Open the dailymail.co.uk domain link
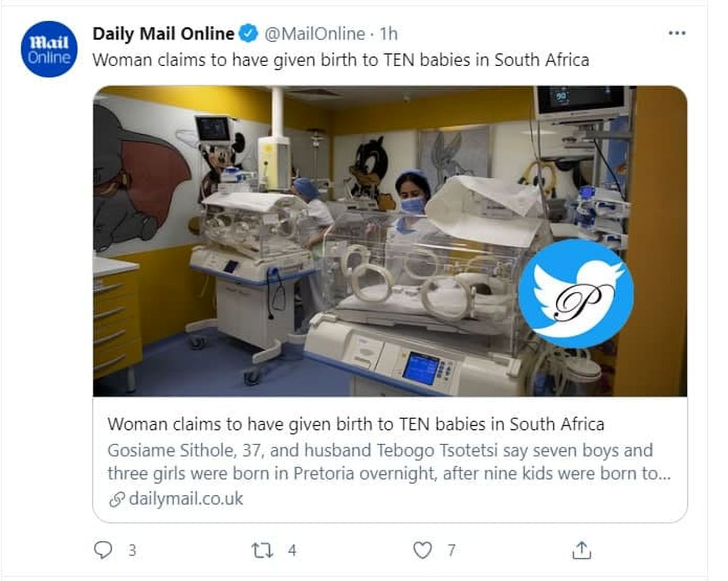This screenshot has height=581, width=728. (186, 499)
